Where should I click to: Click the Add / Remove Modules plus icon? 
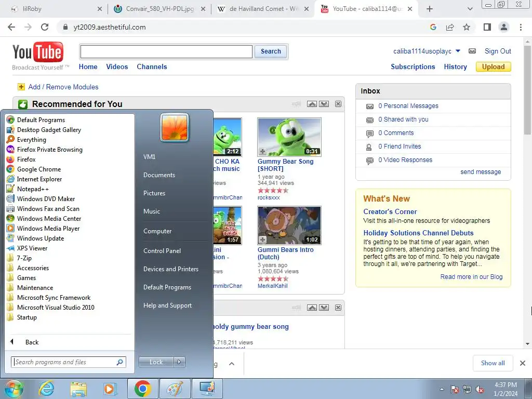(21, 87)
